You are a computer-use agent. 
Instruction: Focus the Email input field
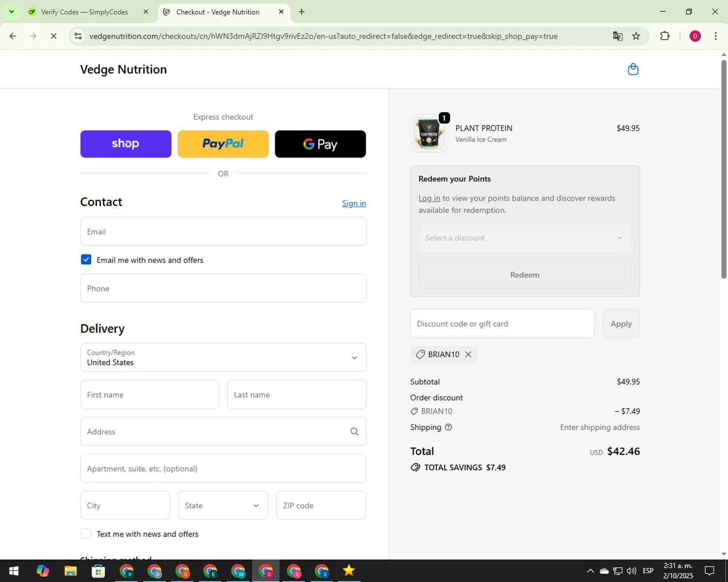(x=223, y=231)
